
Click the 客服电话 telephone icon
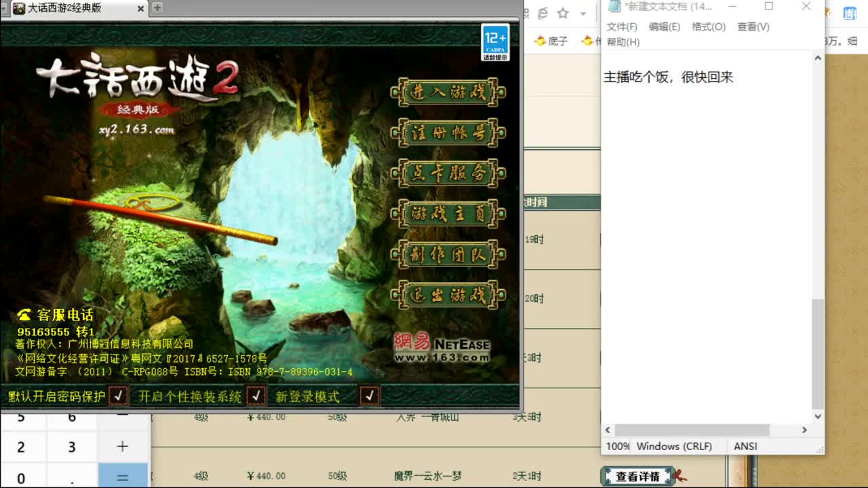point(24,315)
